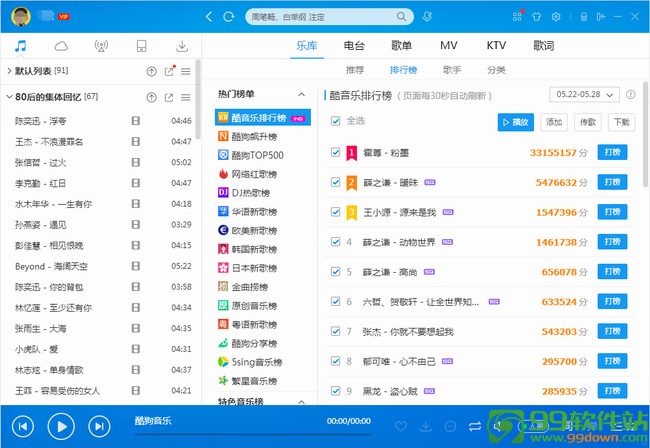Skip to the next track
This screenshot has height=448, width=650.
coord(99,426)
